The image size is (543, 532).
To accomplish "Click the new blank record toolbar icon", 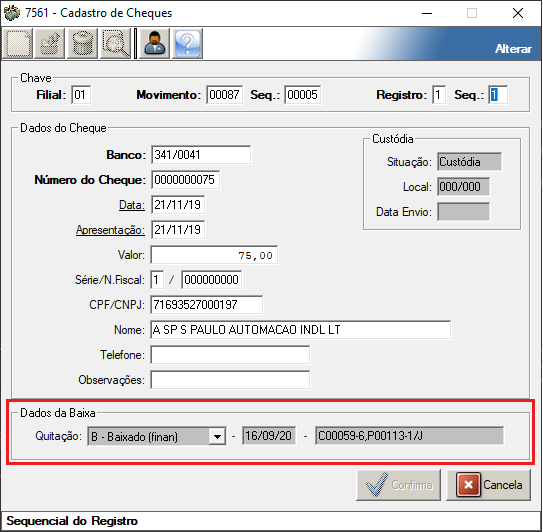I will click(18, 44).
